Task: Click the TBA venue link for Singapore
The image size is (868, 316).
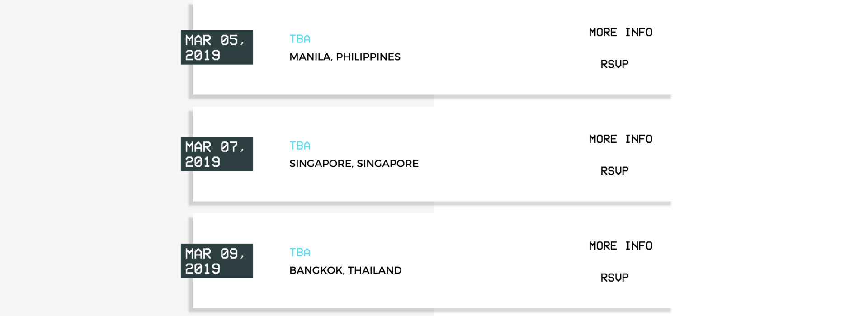Action: (x=300, y=146)
